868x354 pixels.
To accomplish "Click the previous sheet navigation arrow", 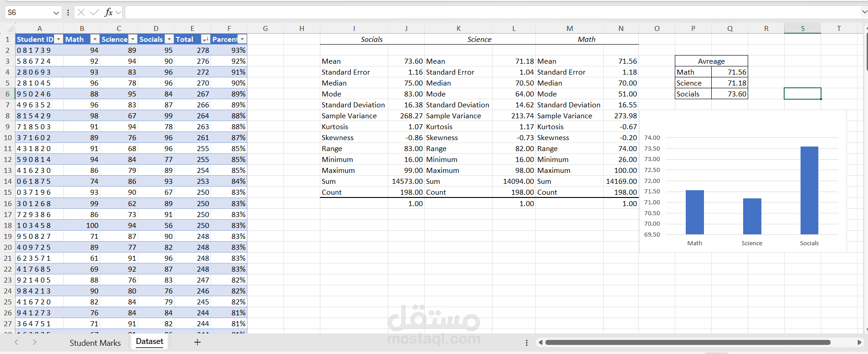I will pos(16,342).
